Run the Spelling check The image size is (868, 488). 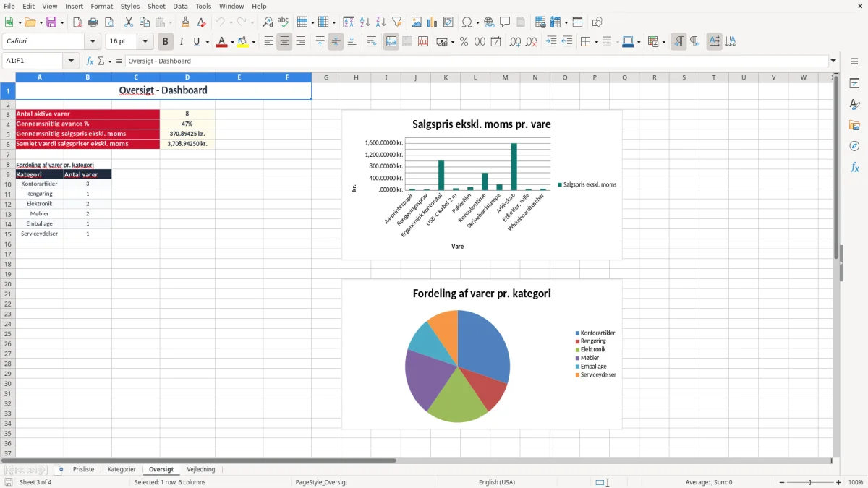(x=284, y=22)
